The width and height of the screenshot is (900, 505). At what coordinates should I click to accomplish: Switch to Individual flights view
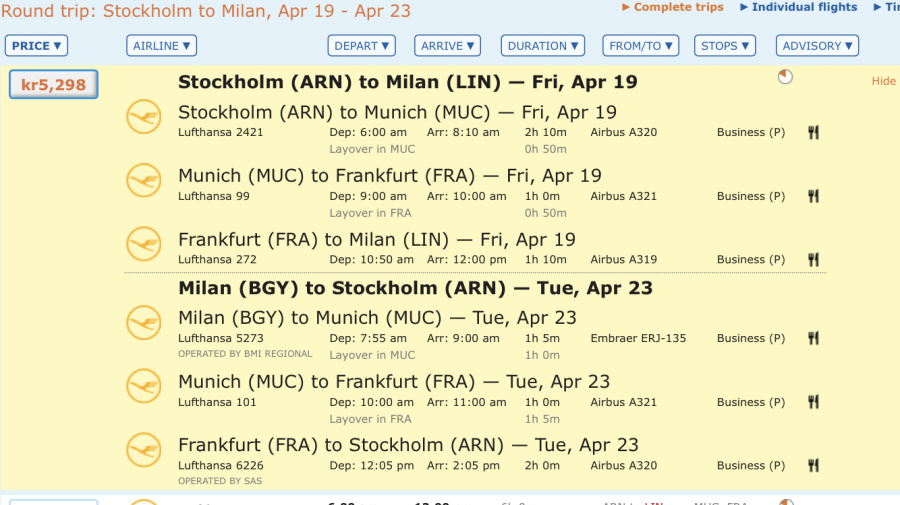803,7
